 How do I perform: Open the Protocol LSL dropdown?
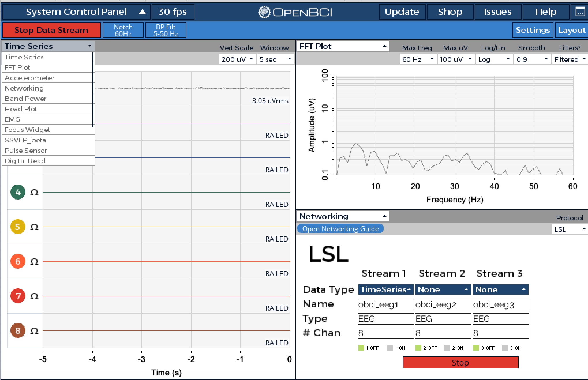click(x=570, y=229)
